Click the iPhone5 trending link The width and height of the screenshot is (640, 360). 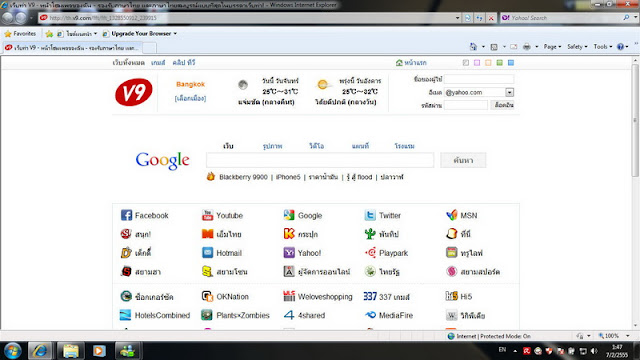288,177
